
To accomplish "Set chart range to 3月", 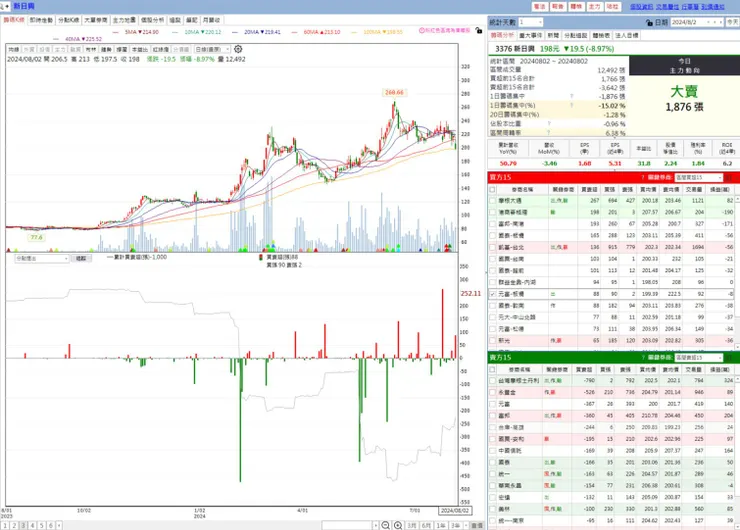I will coord(412,525).
